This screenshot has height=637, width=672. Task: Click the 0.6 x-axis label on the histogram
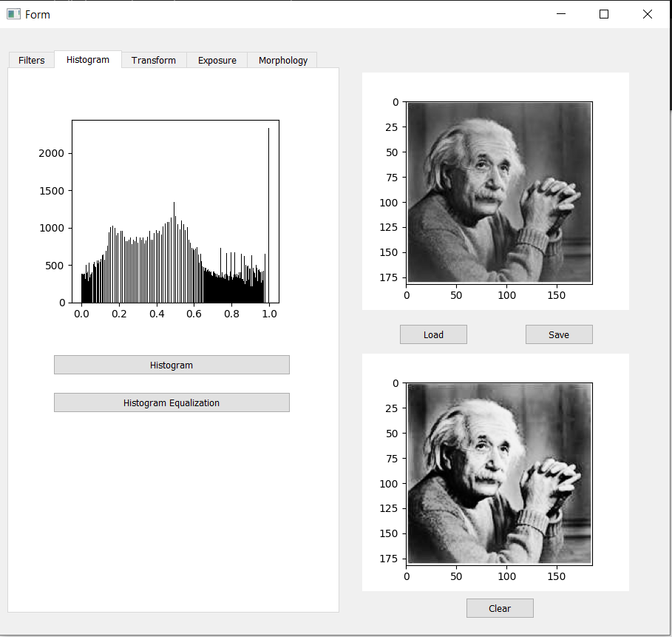(194, 314)
